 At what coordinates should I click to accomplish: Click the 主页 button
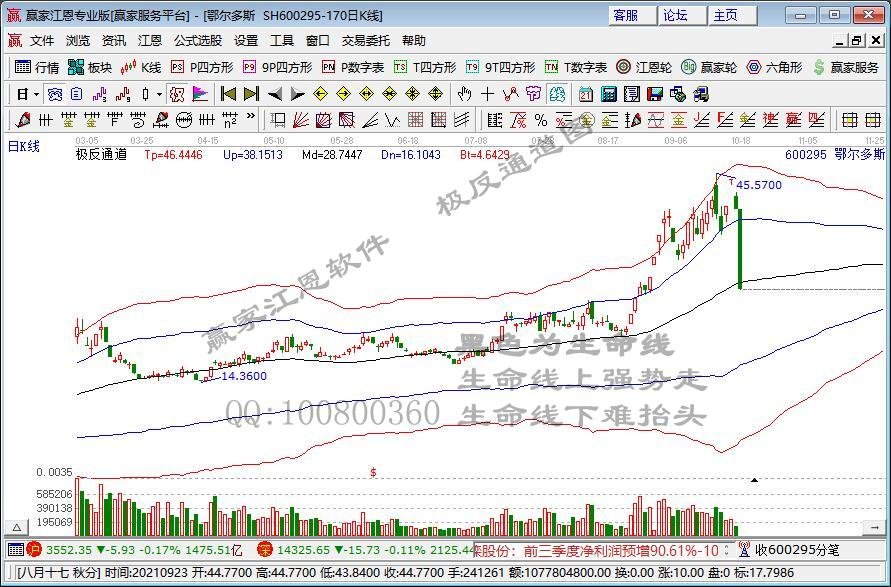click(732, 15)
